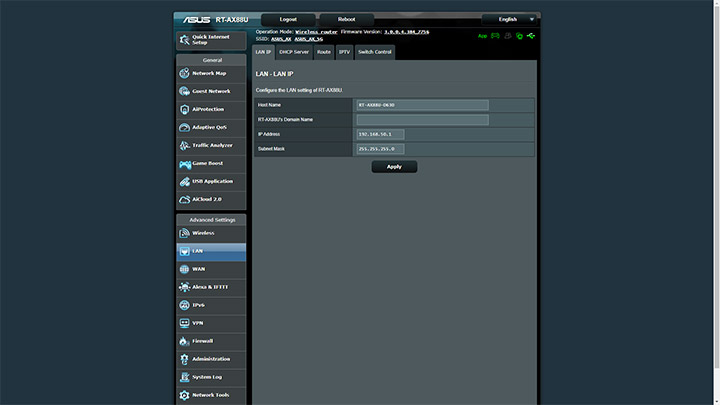The image size is (720, 405).
Task: Click the Adaptive QoS gauge icon
Action: point(185,127)
